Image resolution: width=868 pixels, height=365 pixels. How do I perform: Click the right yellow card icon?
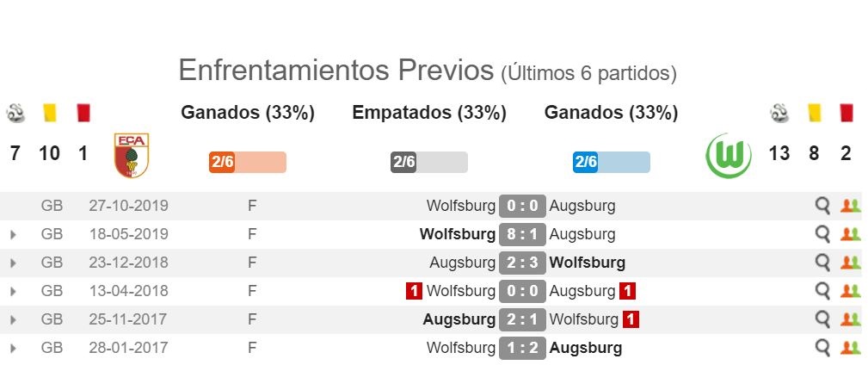click(x=814, y=113)
